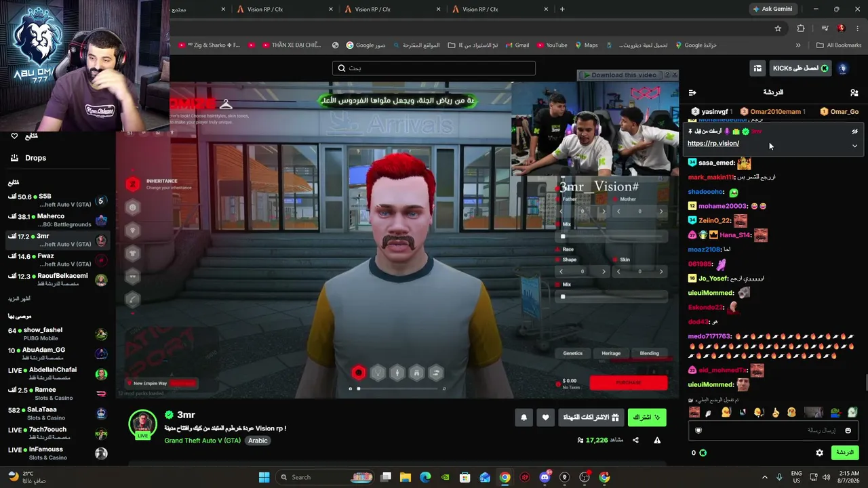Open show_fashel recommended channel

[57, 333]
